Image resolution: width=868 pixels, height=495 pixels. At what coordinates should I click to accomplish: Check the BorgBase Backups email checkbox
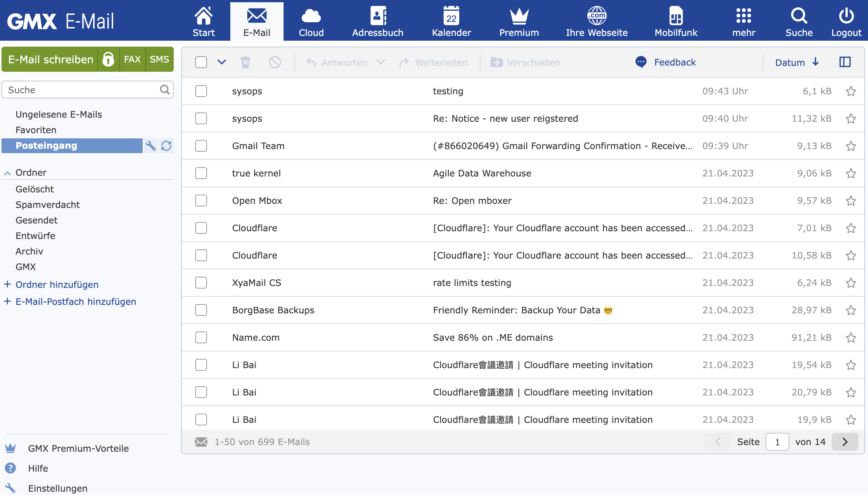pos(201,310)
